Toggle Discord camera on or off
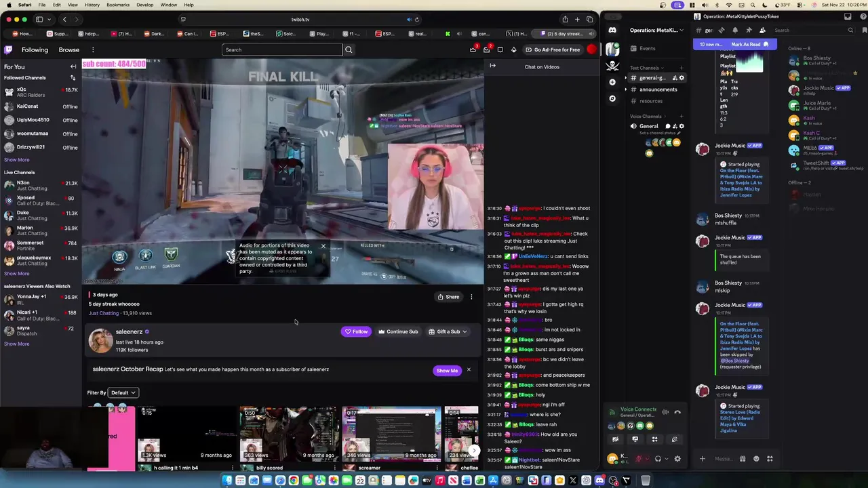This screenshot has height=488, width=868. click(x=615, y=439)
